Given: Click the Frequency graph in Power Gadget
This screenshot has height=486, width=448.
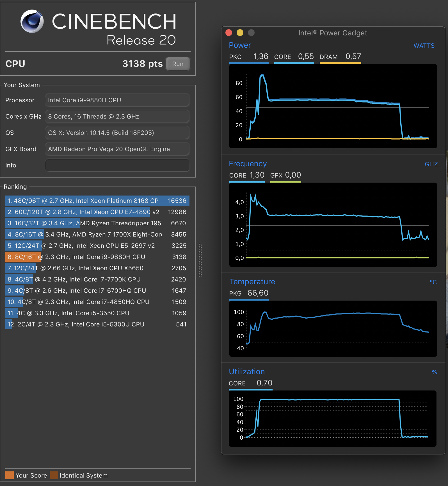Looking at the screenshot, I should [x=333, y=225].
